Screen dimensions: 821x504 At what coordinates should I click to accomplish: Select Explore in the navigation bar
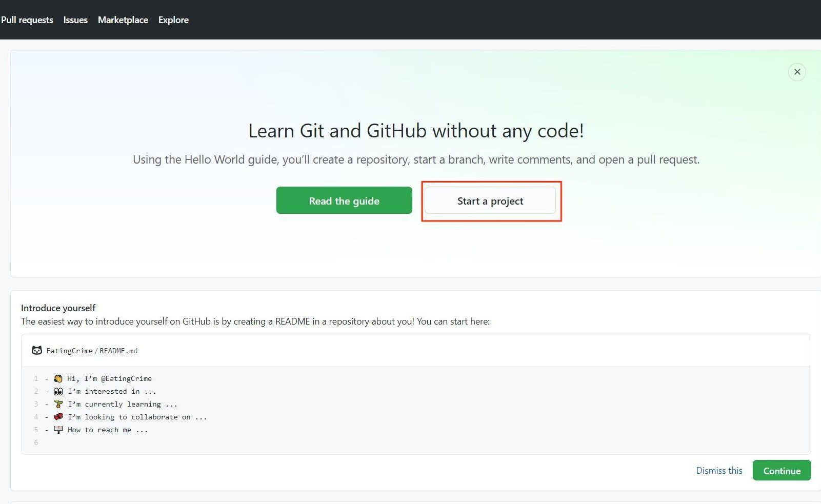tap(173, 20)
